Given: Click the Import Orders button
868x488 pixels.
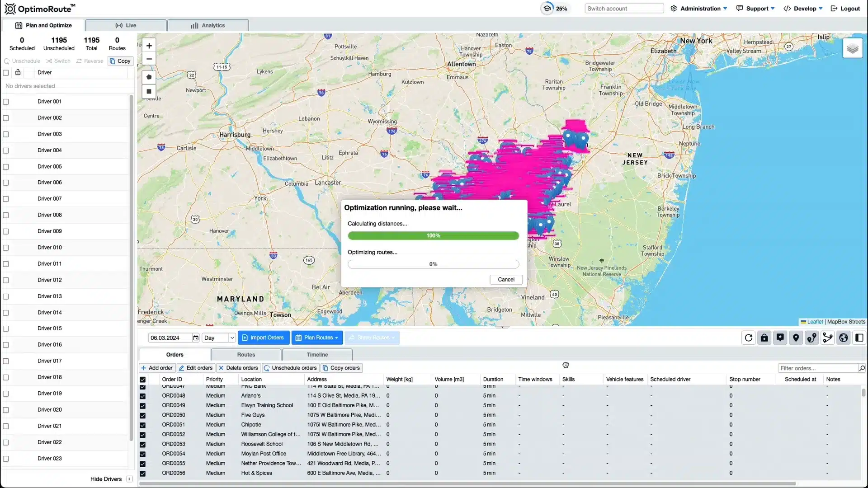Looking at the screenshot, I should (x=263, y=338).
